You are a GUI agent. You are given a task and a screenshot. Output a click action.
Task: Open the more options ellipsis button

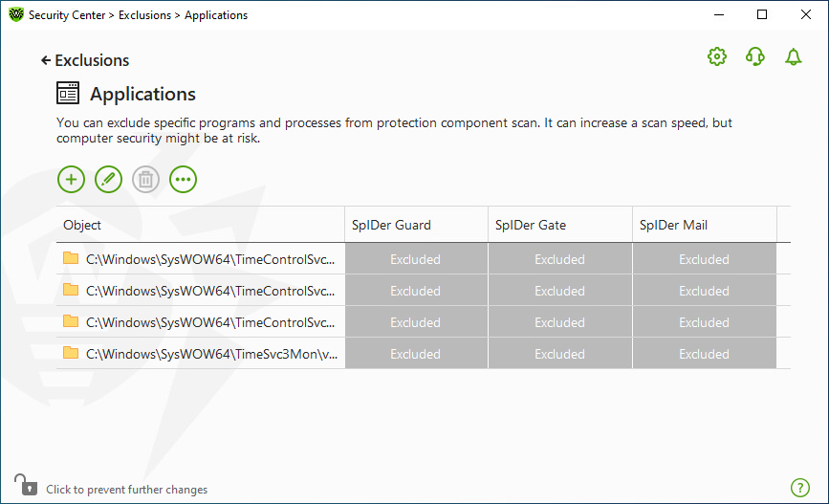(183, 179)
